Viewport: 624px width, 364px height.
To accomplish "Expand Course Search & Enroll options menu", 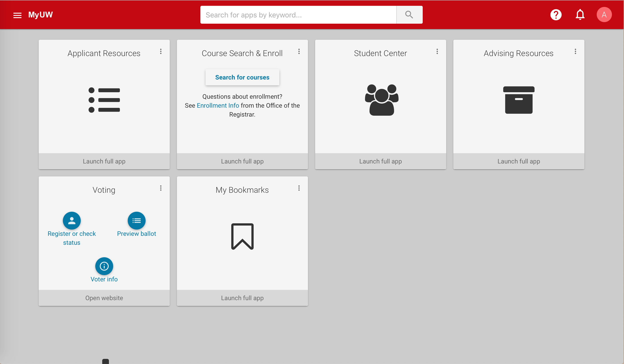I will [299, 51].
